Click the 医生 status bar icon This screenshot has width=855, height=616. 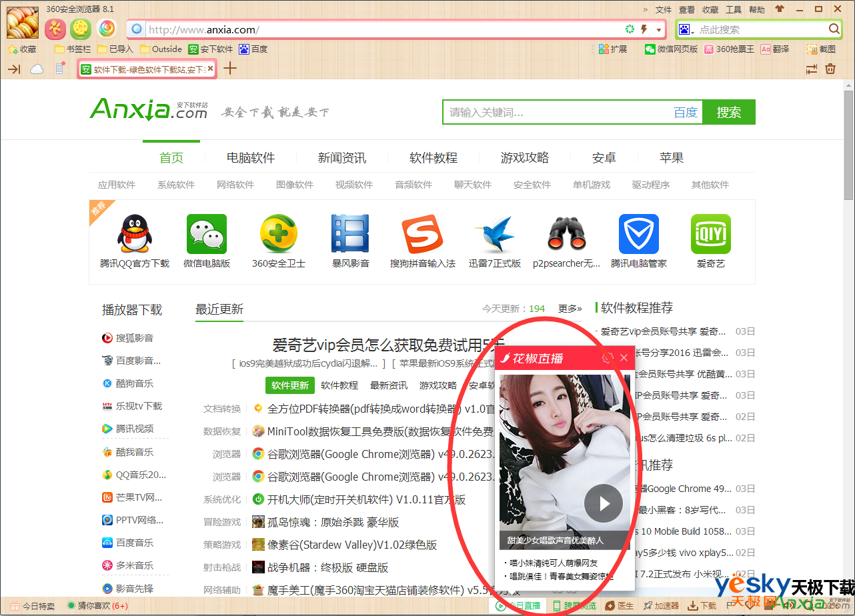[x=620, y=606]
